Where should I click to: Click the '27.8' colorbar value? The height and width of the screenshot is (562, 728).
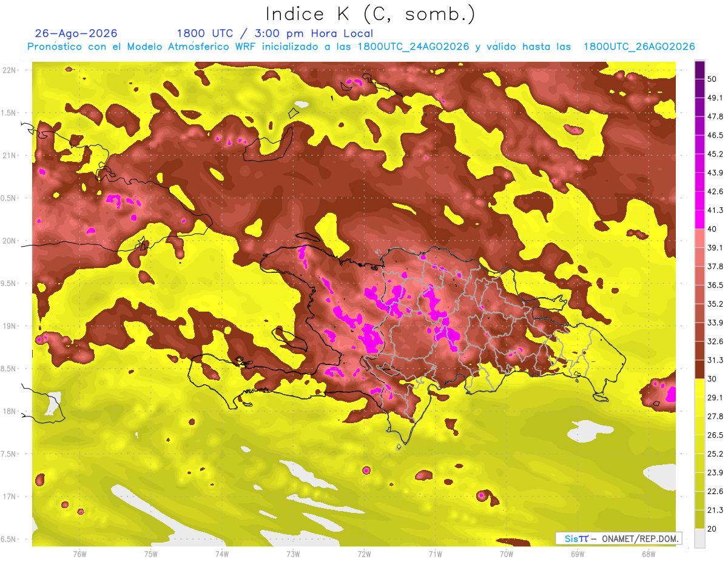(x=715, y=416)
